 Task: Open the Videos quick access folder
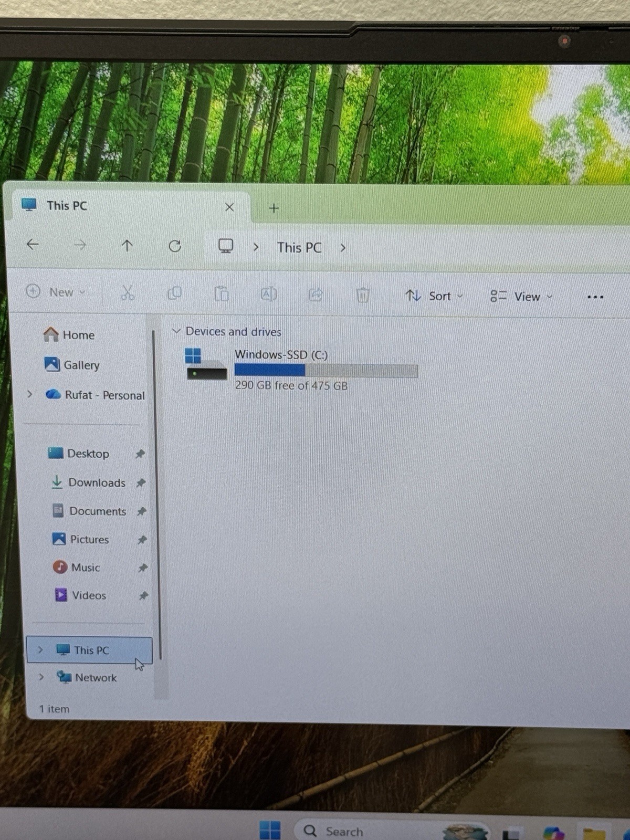click(x=80, y=595)
